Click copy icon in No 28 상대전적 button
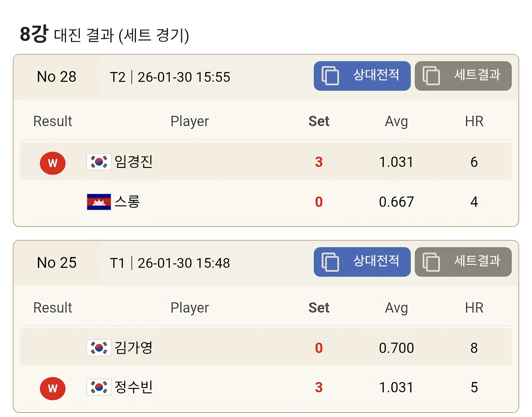Image resolution: width=532 pixels, height=417 pixels. click(330, 76)
